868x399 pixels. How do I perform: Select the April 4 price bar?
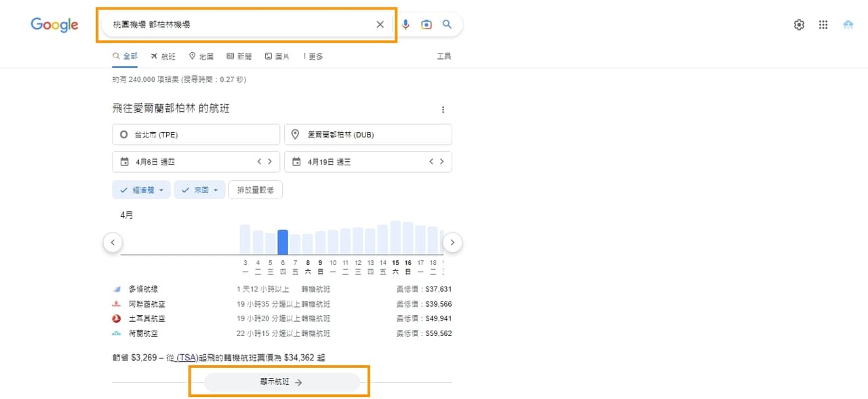point(258,243)
